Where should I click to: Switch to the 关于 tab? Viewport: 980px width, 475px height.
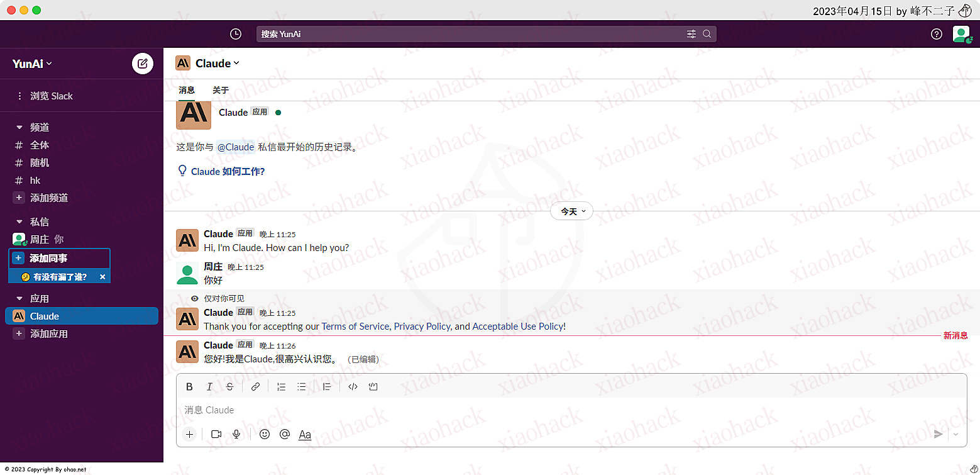click(x=221, y=90)
